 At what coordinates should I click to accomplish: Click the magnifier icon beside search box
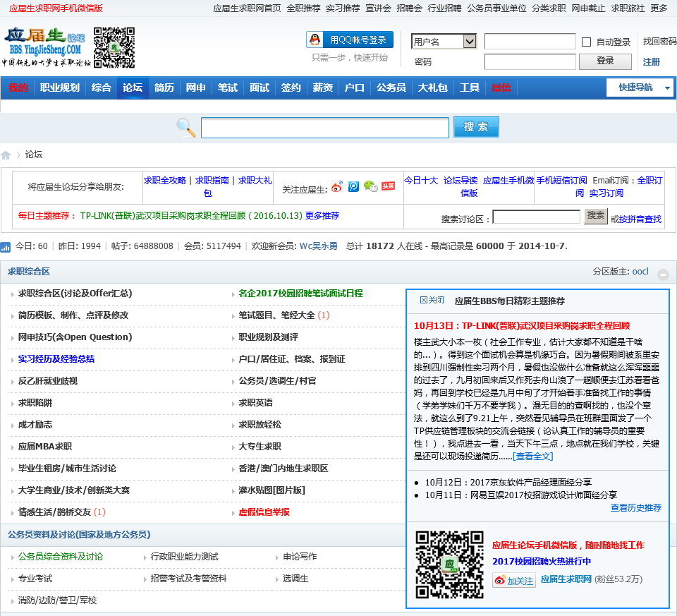pyautogui.click(x=186, y=128)
